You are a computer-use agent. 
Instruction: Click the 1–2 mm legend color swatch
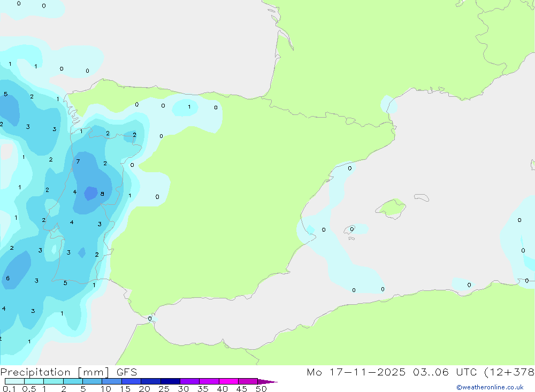click(x=53, y=381)
